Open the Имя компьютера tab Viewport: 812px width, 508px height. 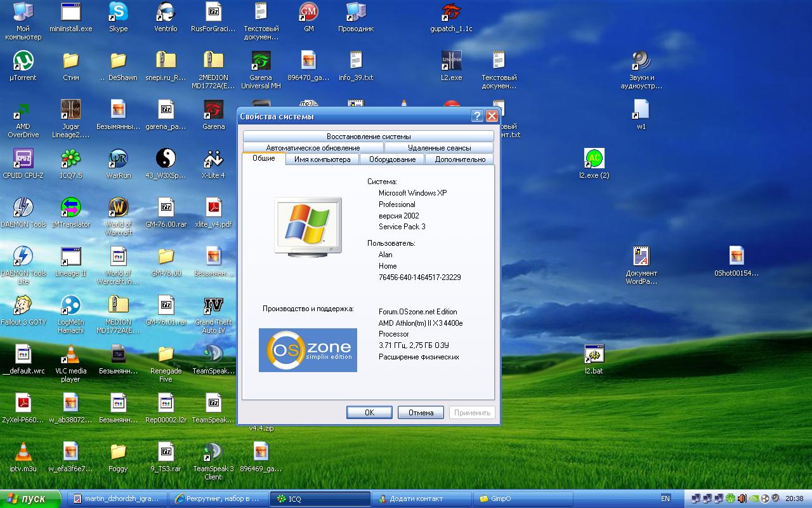click(322, 159)
